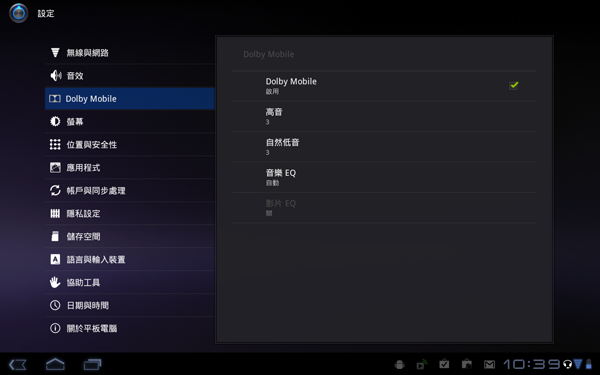Viewport: 600px width, 375px height.
Task: Tap the 位置與安全性 grid icon
Action: click(x=55, y=144)
